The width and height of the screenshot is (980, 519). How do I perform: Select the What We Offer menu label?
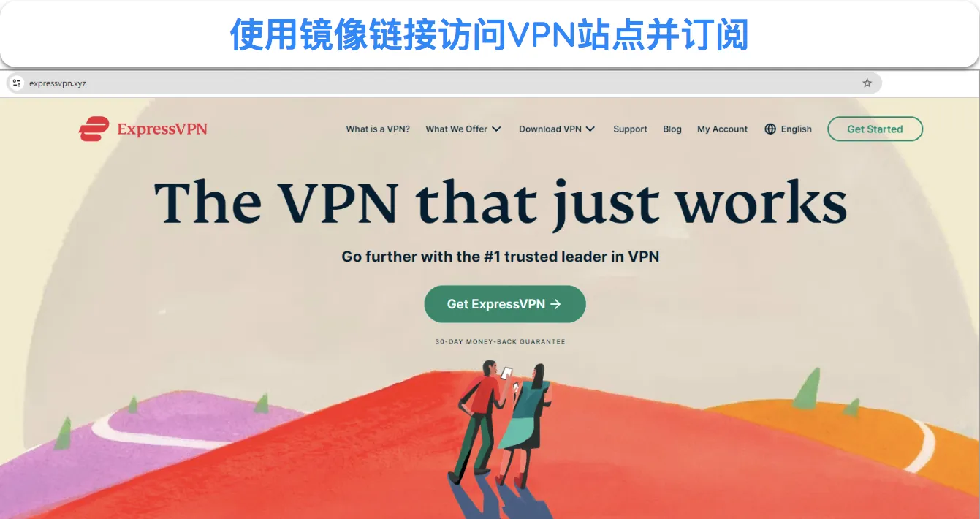[x=456, y=129]
